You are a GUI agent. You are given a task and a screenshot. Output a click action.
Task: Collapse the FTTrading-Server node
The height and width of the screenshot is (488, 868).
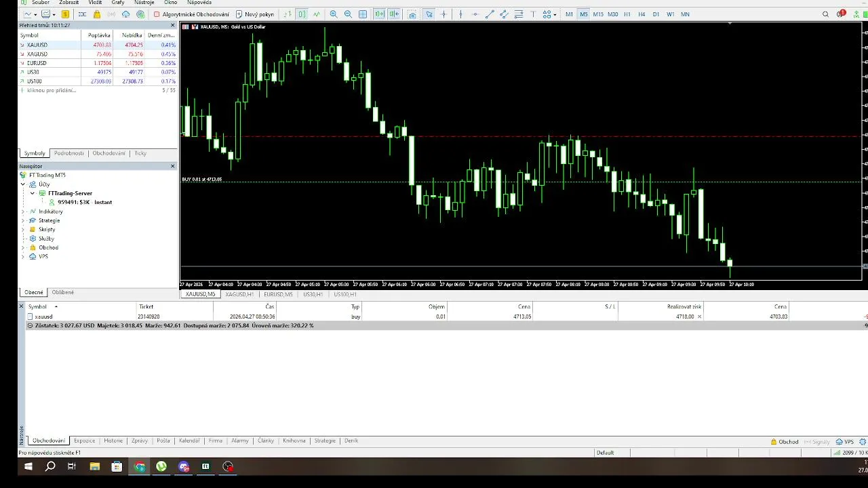coord(32,193)
